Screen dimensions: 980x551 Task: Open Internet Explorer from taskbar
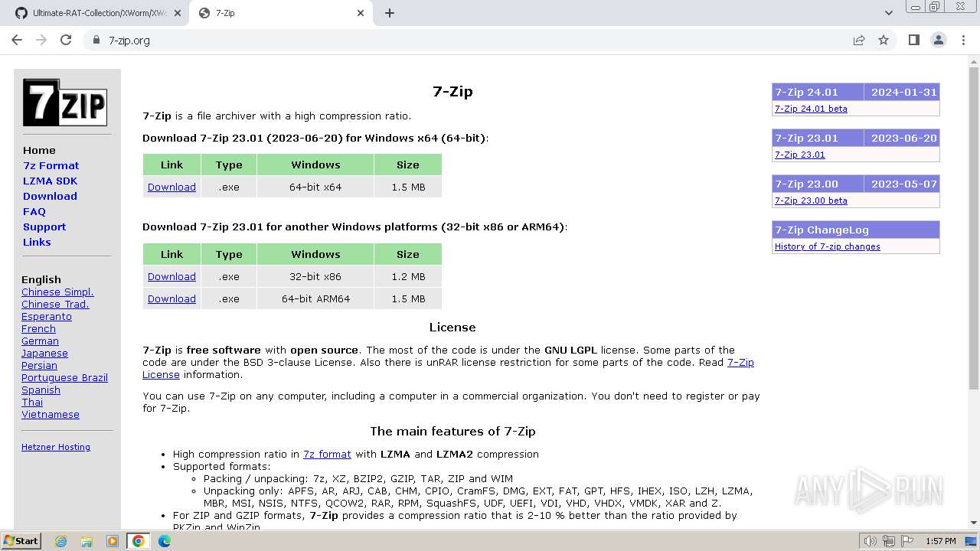point(60,541)
